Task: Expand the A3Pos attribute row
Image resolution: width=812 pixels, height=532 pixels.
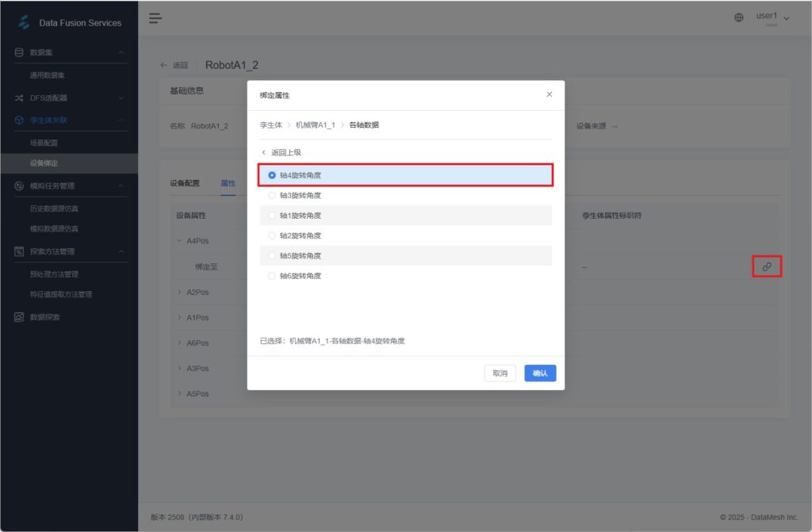Action: coord(180,369)
